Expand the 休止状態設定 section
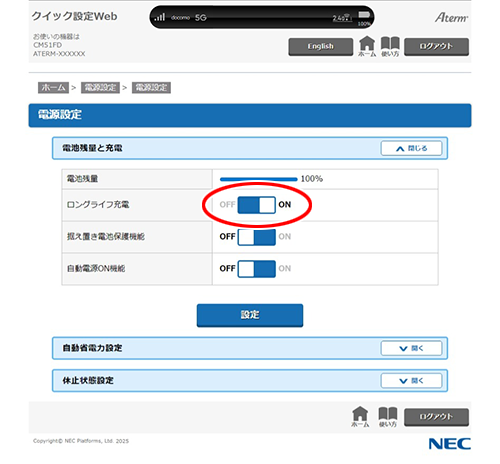This screenshot has height=464, width=500. 411,381
